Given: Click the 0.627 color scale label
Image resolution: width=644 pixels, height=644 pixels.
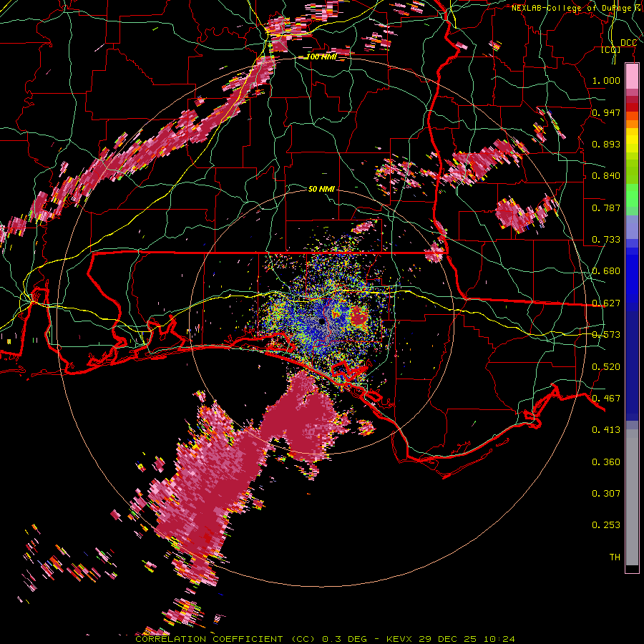Looking at the screenshot, I should coord(606,303).
